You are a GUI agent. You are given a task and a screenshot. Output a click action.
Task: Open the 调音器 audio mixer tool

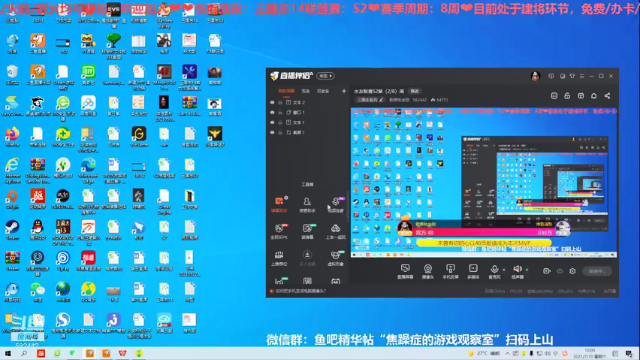[307, 231]
